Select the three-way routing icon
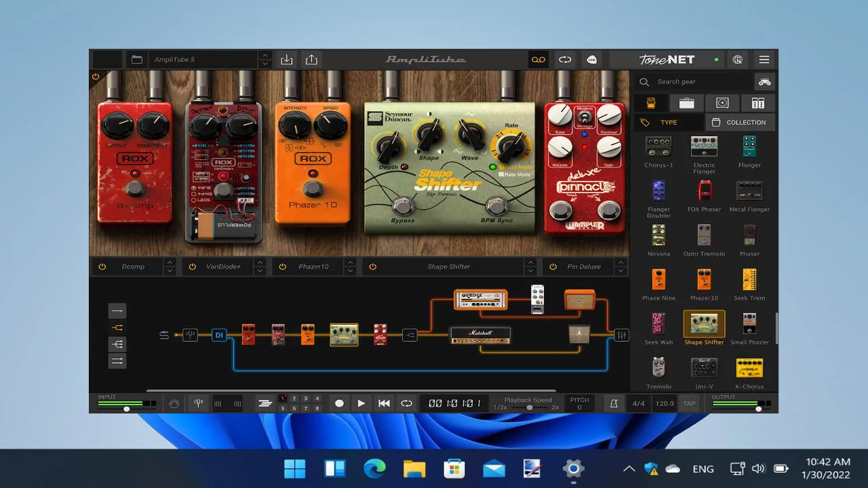The height and width of the screenshot is (488, 868). pyautogui.click(x=117, y=344)
